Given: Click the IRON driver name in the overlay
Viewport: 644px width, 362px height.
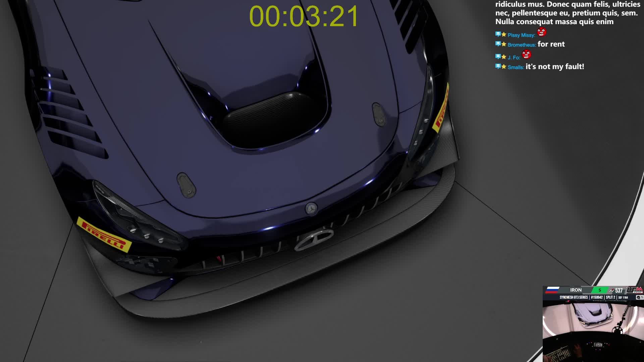Looking at the screenshot, I should (576, 290).
